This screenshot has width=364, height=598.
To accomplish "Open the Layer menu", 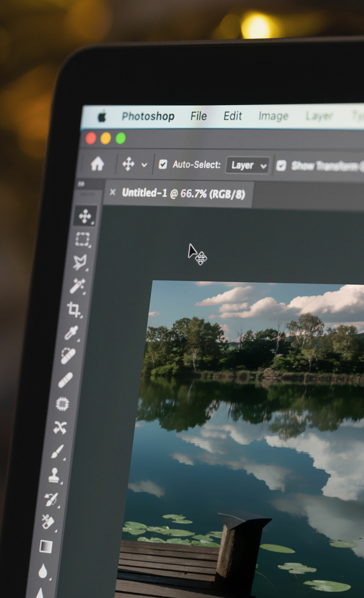I will click(x=319, y=116).
